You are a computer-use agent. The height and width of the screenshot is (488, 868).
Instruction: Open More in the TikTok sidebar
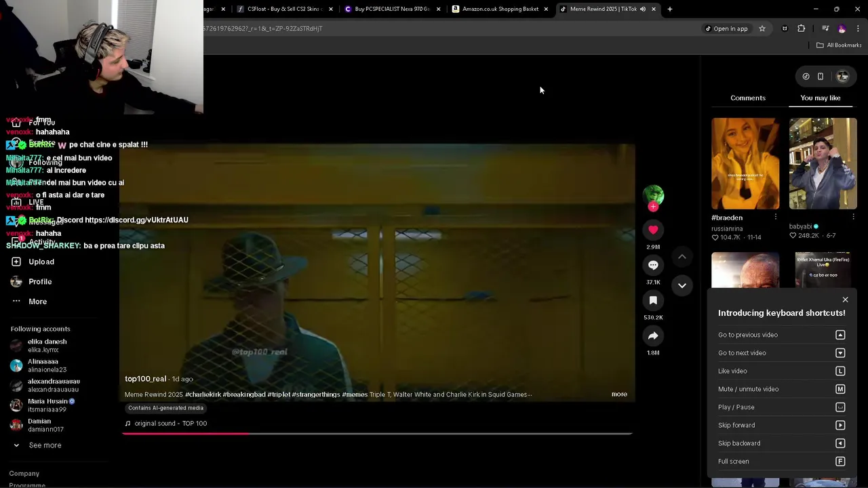coord(37,302)
